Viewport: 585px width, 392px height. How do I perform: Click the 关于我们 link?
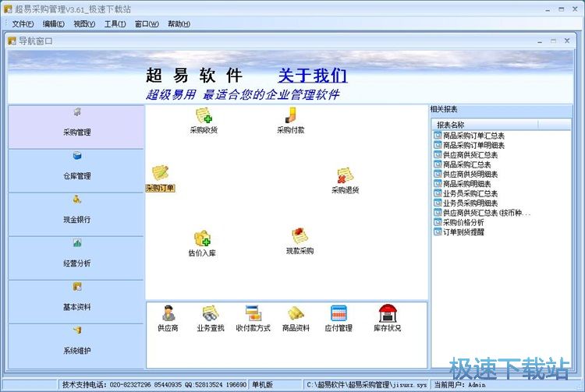coord(313,76)
